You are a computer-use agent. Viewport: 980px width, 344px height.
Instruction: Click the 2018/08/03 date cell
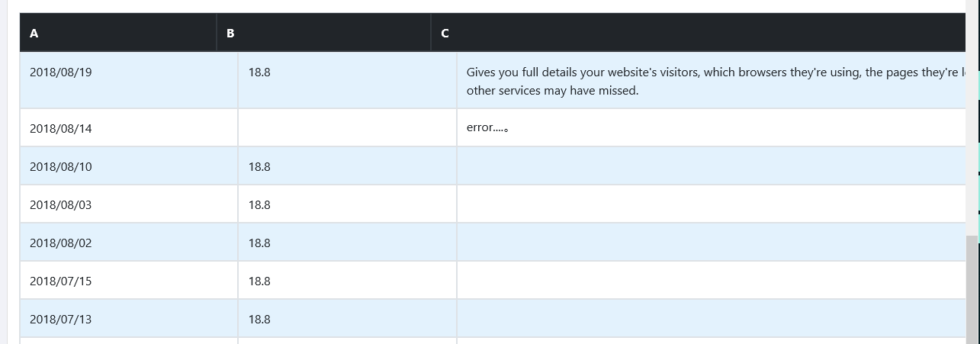coord(61,205)
